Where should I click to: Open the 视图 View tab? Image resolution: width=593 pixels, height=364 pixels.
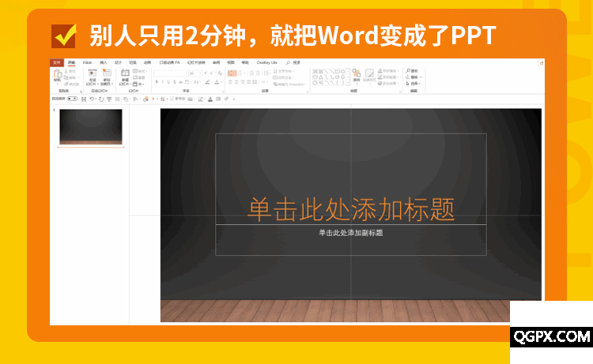point(231,62)
